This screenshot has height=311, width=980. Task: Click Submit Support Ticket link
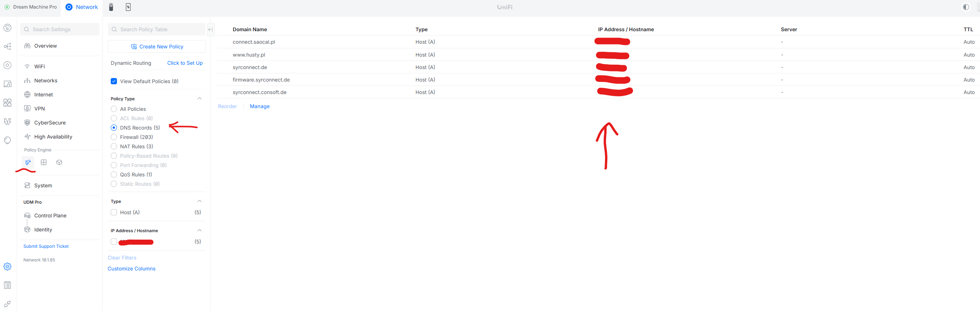46,246
